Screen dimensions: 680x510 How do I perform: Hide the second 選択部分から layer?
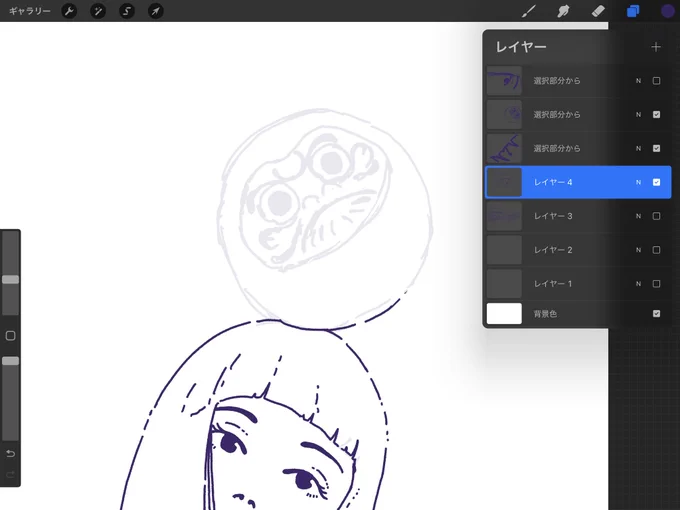(x=656, y=114)
